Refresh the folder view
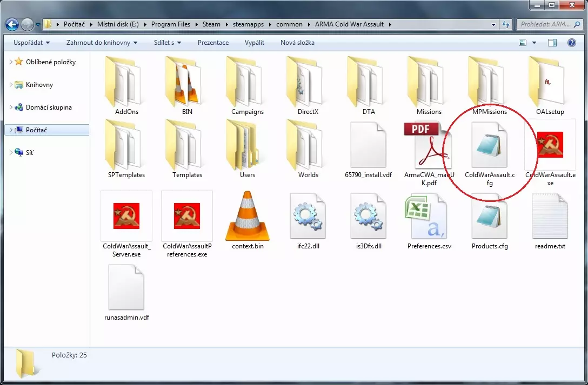 [x=506, y=24]
